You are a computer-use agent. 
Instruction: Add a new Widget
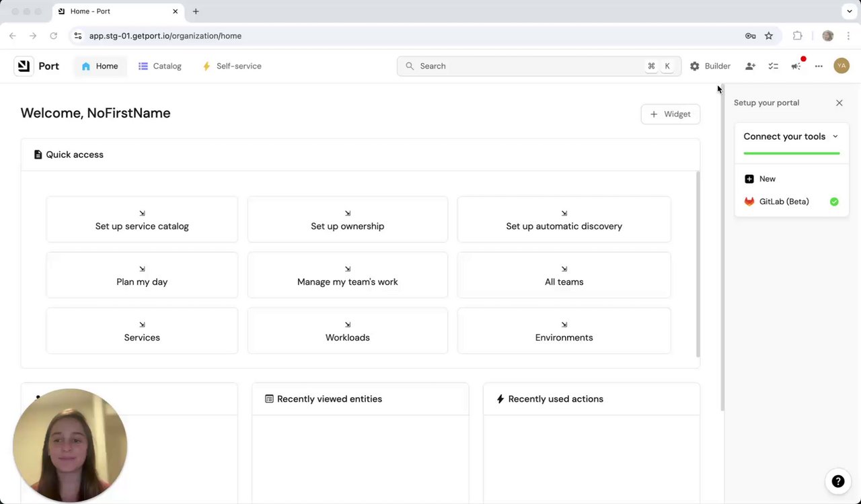click(670, 114)
